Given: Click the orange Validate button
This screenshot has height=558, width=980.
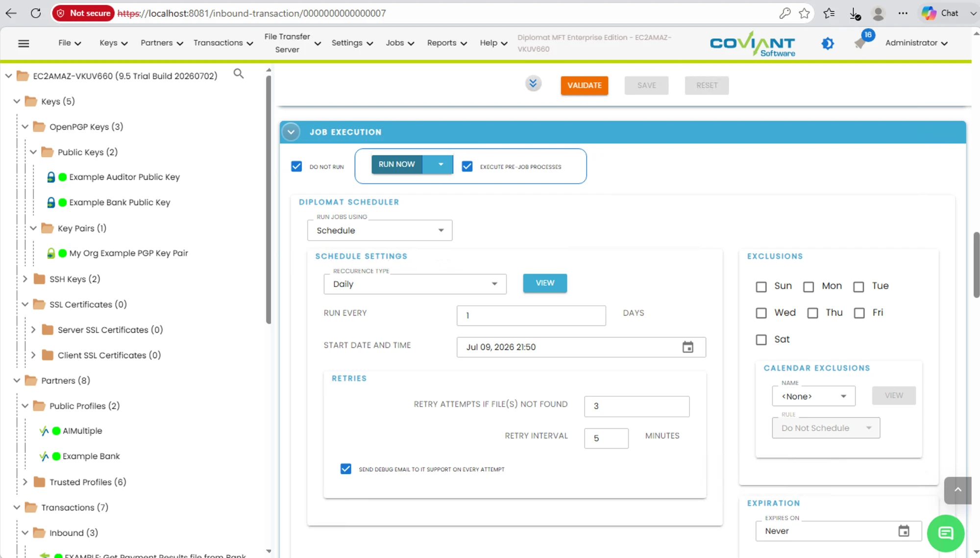Looking at the screenshot, I should pyautogui.click(x=585, y=85).
